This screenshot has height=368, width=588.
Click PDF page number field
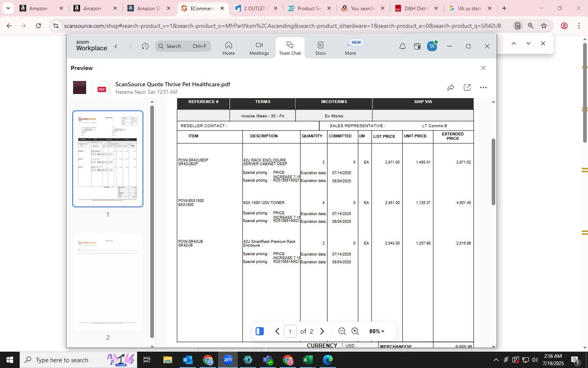[290, 331]
